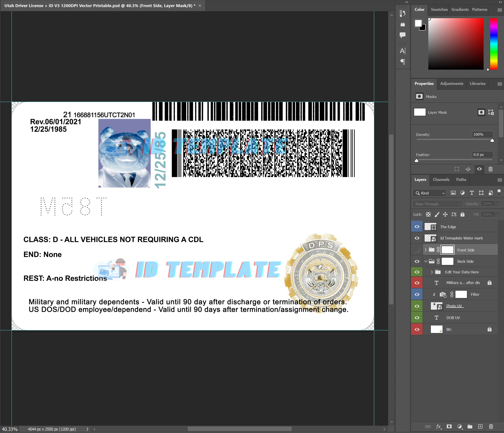Open layer style fx menu
Viewport: 504px width, 433px height.
439,426
